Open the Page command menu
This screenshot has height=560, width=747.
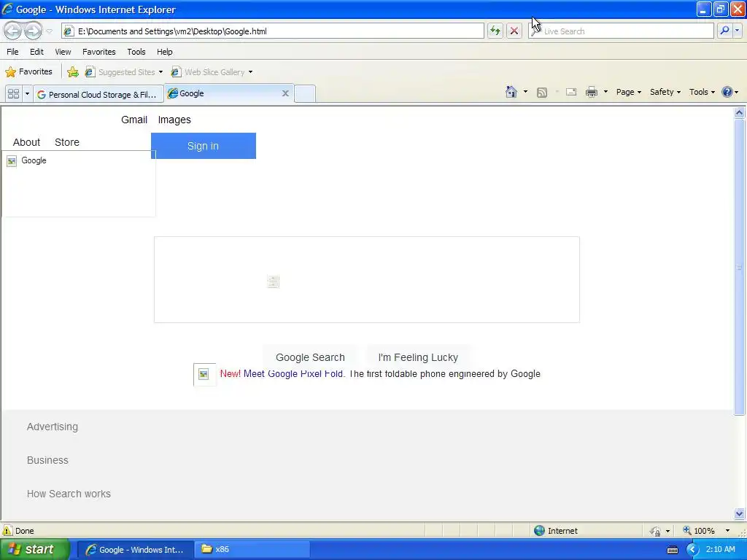pos(628,92)
